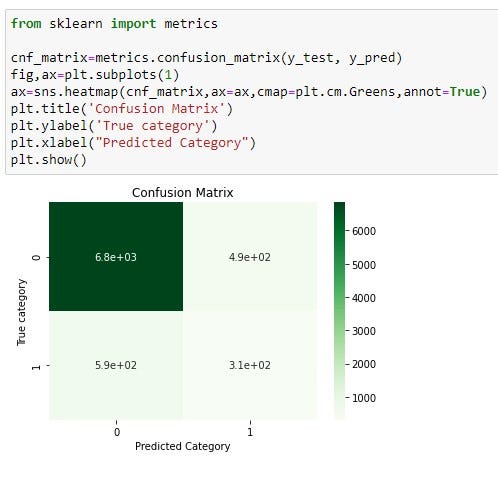Viewport: 498px width, 482px height.
Task: Click the heatmap cell showing 3.1e+02
Action: [250, 365]
